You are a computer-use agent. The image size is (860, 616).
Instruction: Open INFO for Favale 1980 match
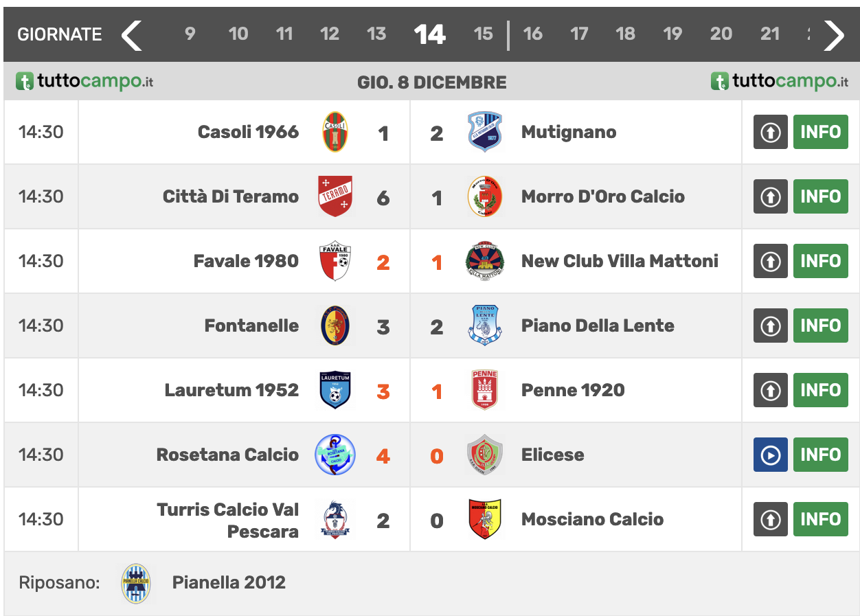[x=821, y=261]
